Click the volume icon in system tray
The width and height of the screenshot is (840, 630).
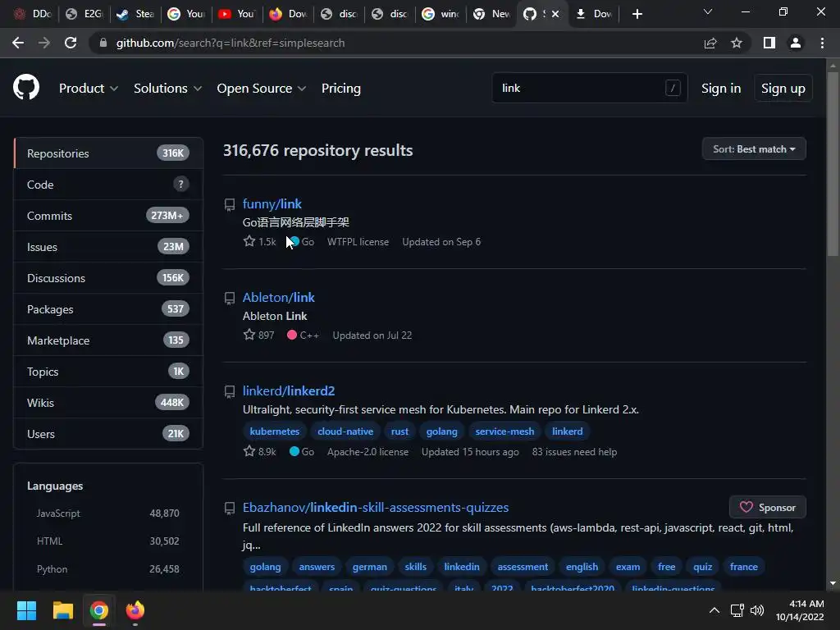coord(757,610)
